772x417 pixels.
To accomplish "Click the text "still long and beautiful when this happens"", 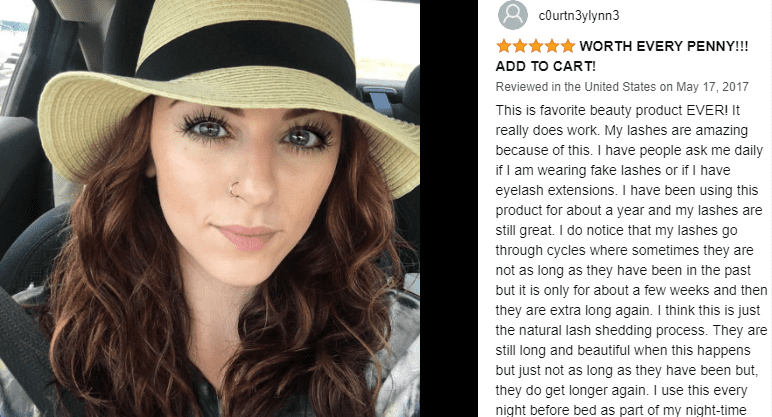I will 623,351.
